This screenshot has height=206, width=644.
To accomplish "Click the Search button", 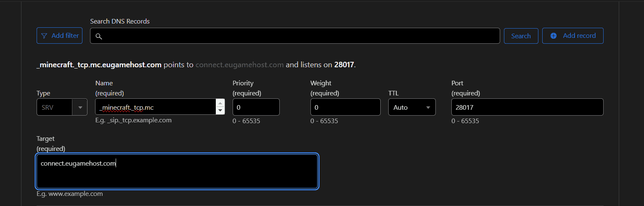I will pos(521,36).
